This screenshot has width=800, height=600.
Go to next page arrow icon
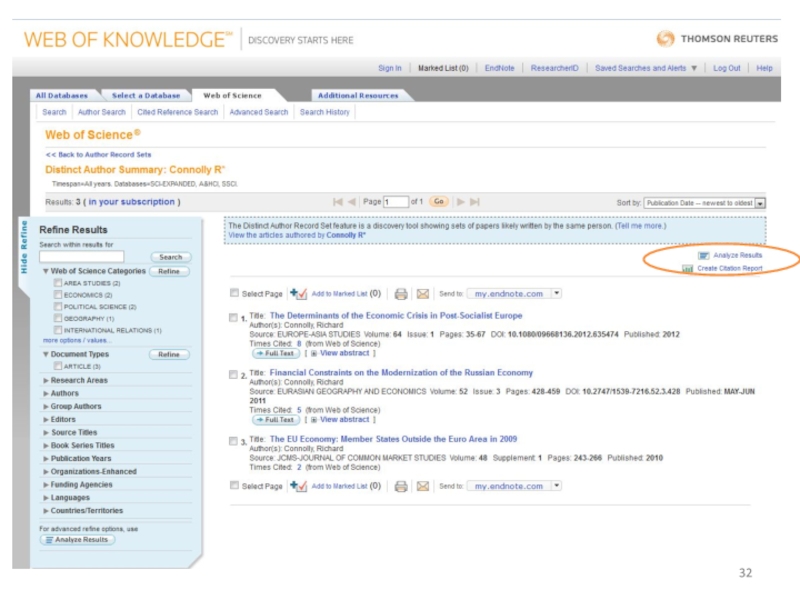461,202
